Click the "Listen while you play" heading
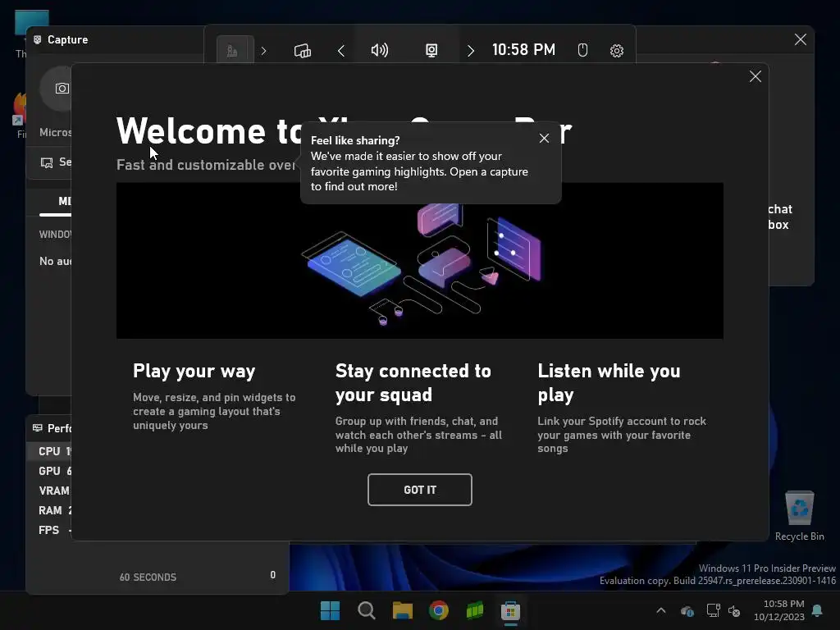 [609, 382]
